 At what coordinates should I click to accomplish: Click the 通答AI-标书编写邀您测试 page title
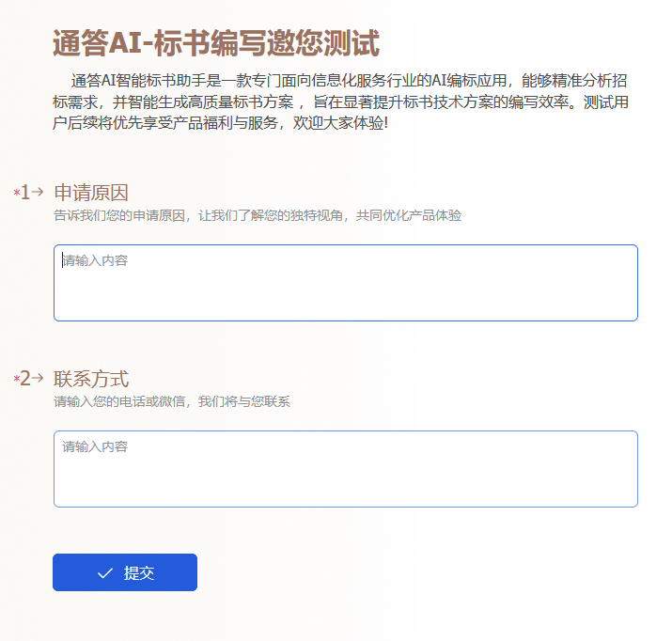pyautogui.click(x=216, y=43)
